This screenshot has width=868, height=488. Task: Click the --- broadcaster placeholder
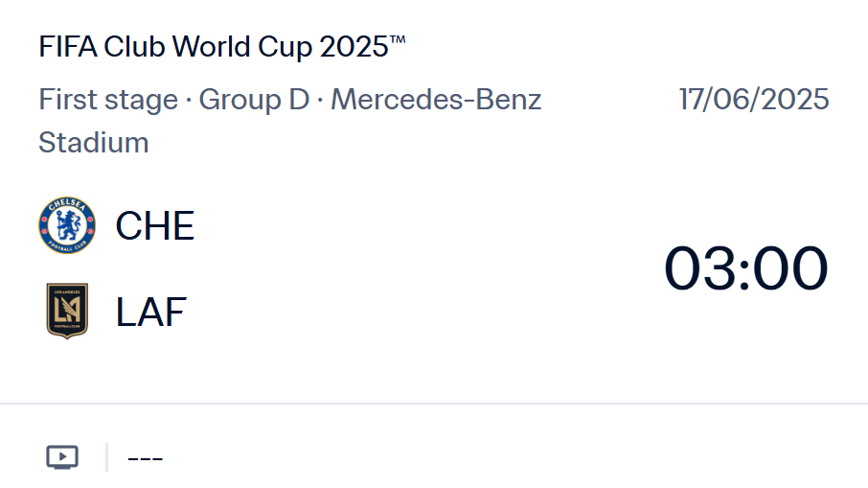coord(145,458)
